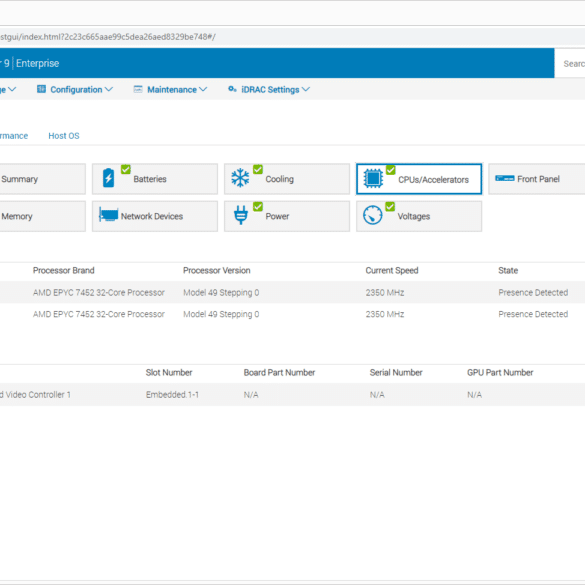Viewport: 585px width, 585px height.
Task: Click the green check badge on Batteries
Action: (126, 169)
